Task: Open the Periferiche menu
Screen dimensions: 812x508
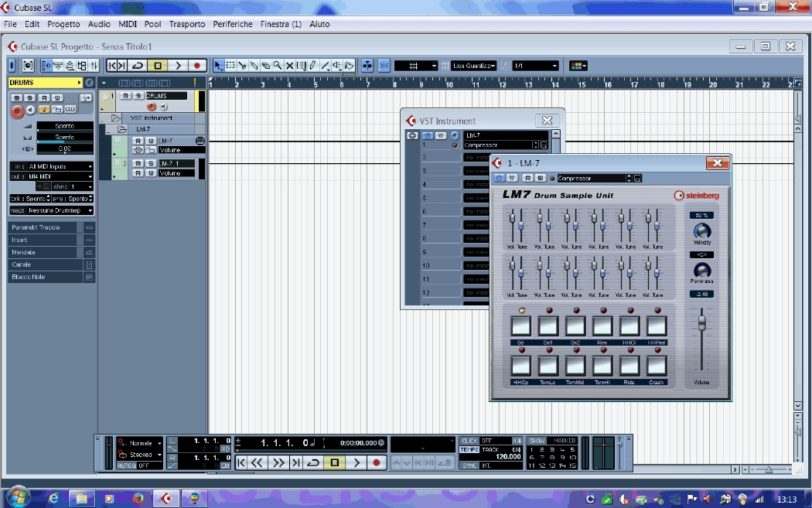Action: pyautogui.click(x=233, y=24)
